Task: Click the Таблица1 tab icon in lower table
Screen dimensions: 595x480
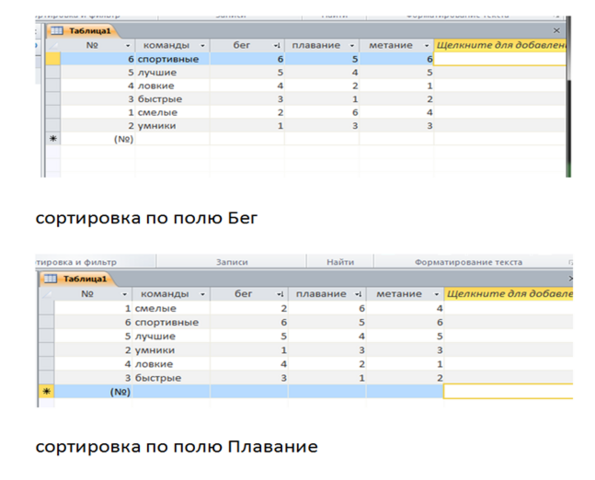Action: tap(50, 279)
